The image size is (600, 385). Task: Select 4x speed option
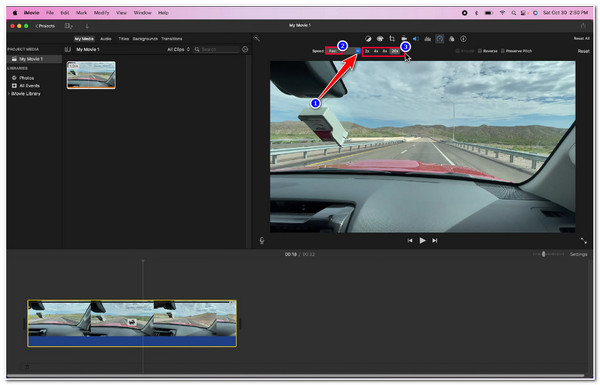[376, 51]
